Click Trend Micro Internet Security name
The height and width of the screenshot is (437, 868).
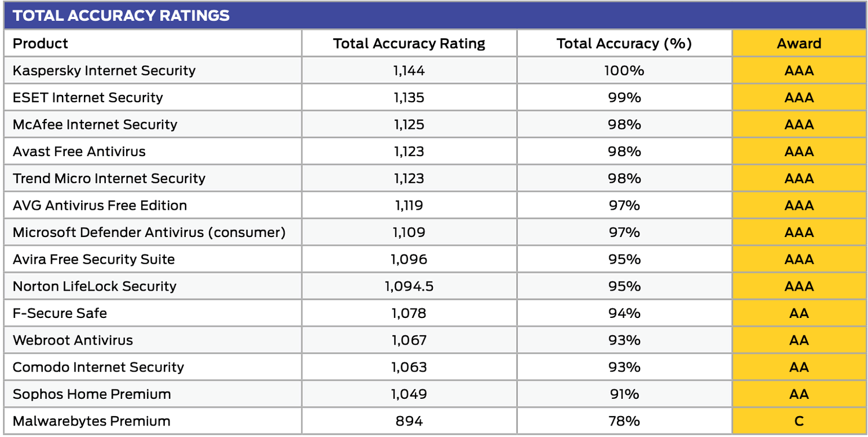pos(109,179)
